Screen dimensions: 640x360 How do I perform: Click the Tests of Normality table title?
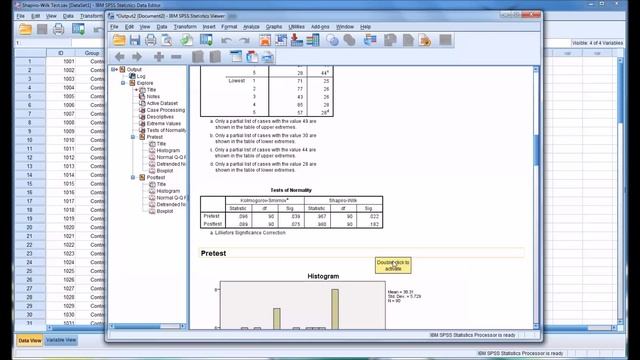(291, 190)
